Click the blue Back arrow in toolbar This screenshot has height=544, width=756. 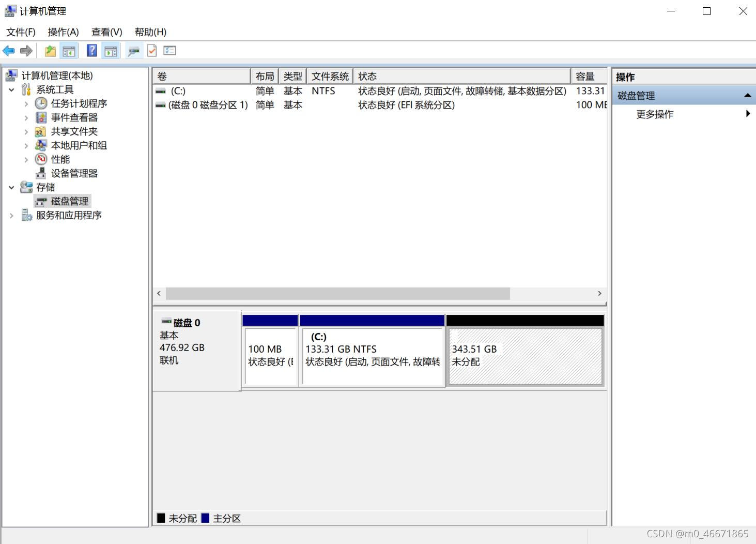point(9,51)
